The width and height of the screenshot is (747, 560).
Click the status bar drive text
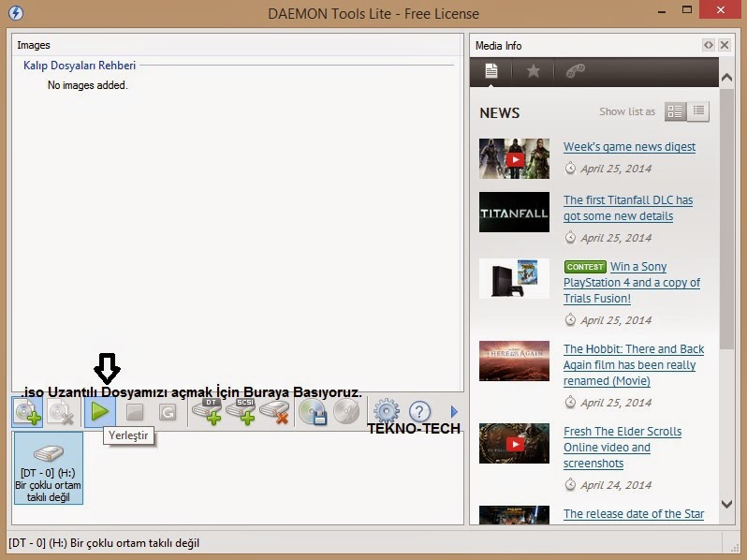point(104,543)
